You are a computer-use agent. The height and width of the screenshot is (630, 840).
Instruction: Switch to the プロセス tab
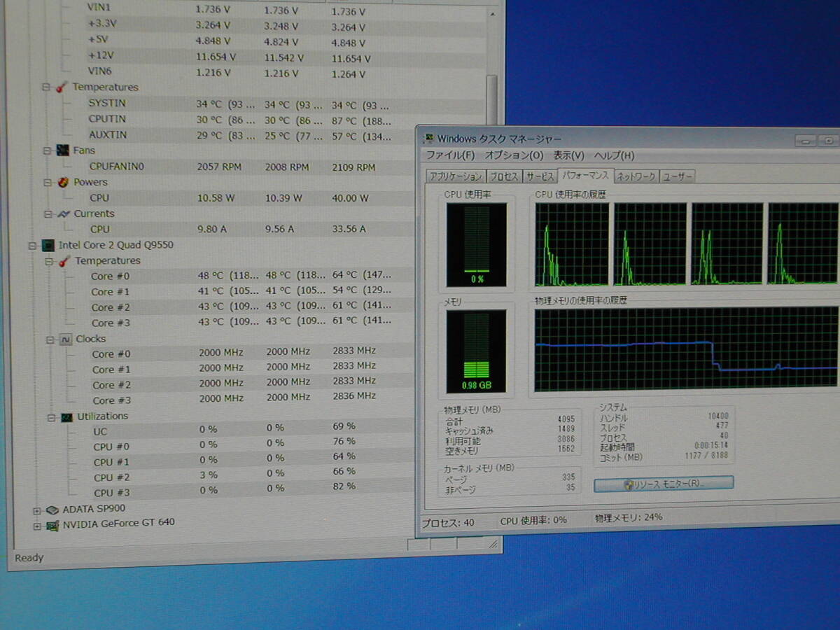point(503,176)
